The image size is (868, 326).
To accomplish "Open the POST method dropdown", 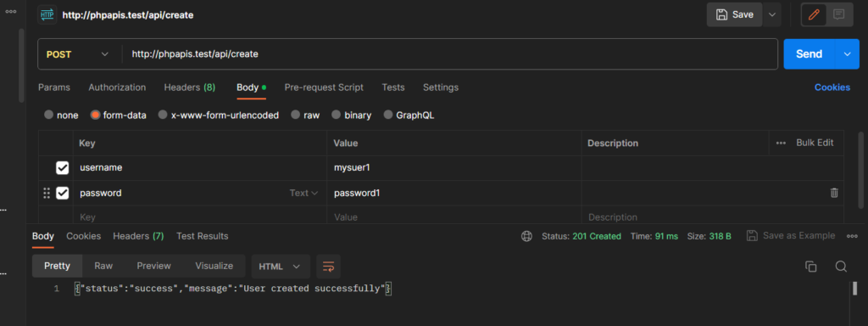I will coord(77,54).
